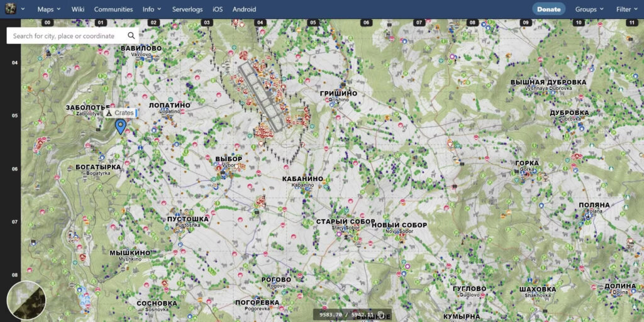Click the copy coordinates icon
Screen dimensions: 644x322
381,314
